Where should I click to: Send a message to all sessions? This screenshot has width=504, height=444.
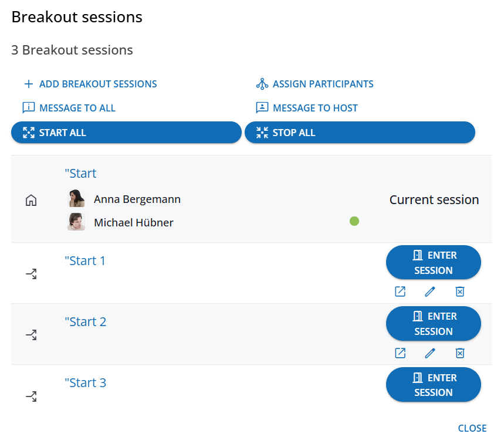(x=69, y=108)
